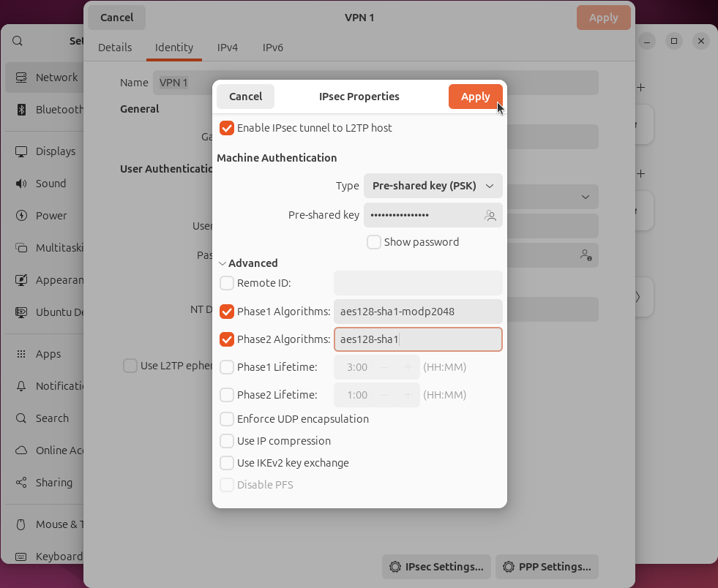The image size is (718, 588).
Task: Switch to Details tab in VPN 1
Action: coord(115,48)
